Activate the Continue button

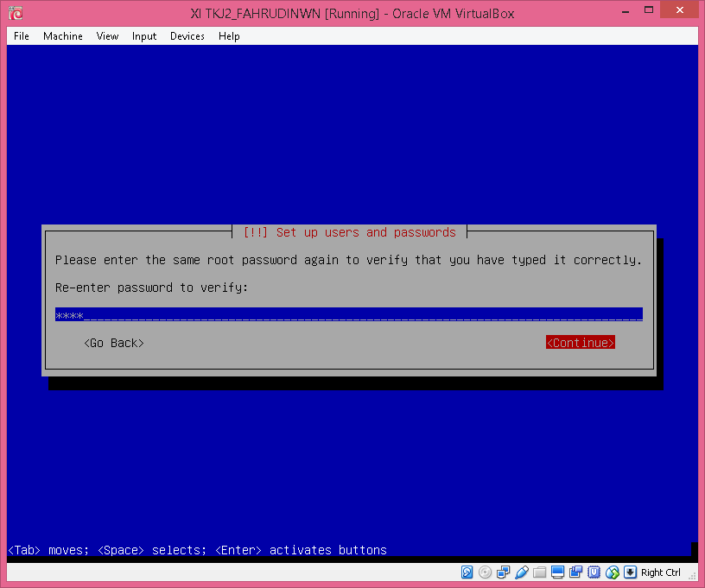click(x=581, y=343)
